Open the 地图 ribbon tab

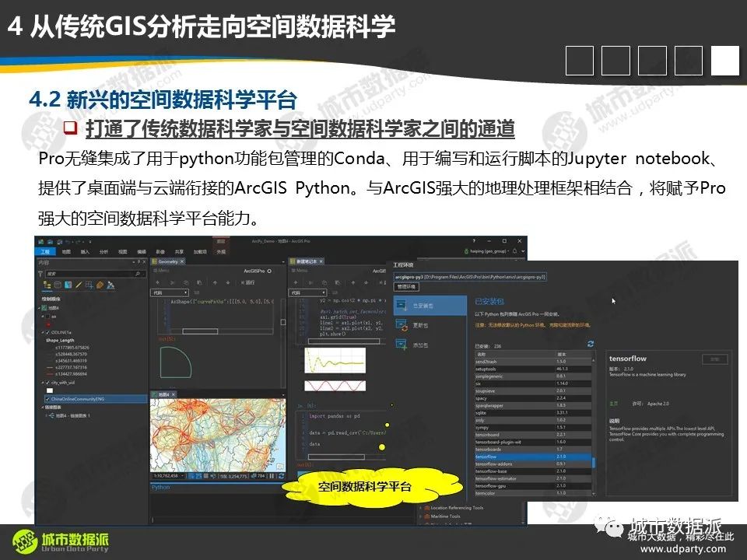(66, 251)
